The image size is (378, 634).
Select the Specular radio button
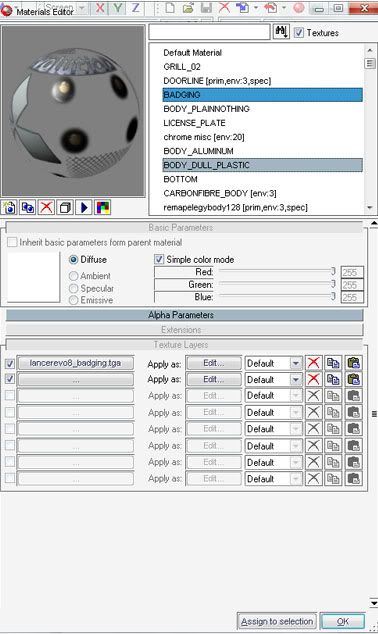point(73,288)
